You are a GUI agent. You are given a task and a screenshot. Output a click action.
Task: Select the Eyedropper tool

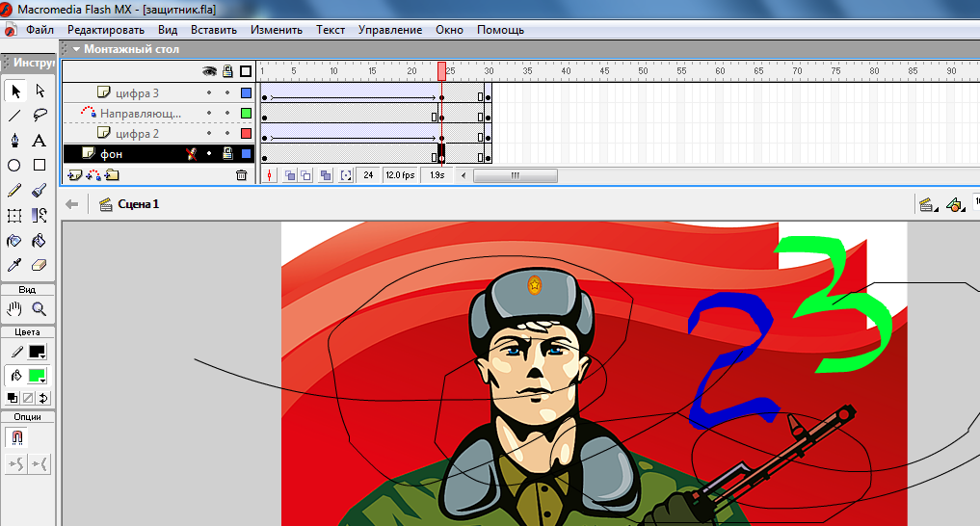(15, 266)
